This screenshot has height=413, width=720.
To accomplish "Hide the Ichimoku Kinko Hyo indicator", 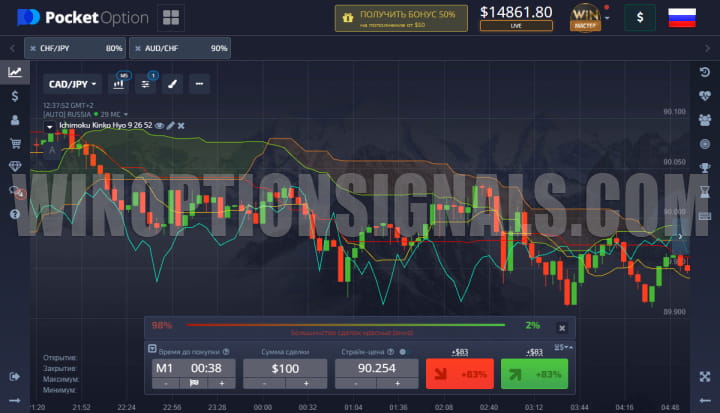I will click(x=158, y=125).
